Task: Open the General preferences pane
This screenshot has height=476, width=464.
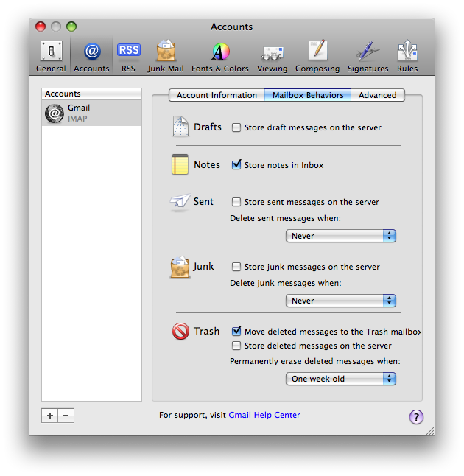Action: pos(51,57)
